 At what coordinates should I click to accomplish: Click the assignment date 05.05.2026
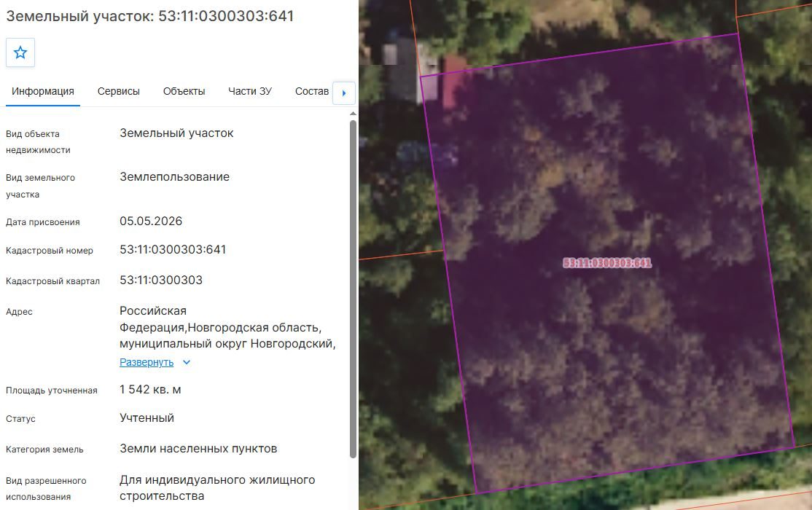tap(151, 221)
